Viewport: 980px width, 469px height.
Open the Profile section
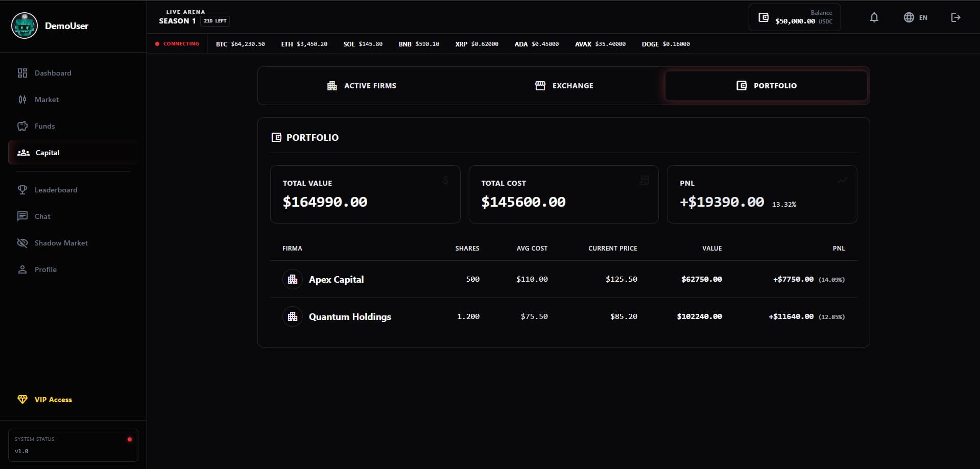pos(45,269)
